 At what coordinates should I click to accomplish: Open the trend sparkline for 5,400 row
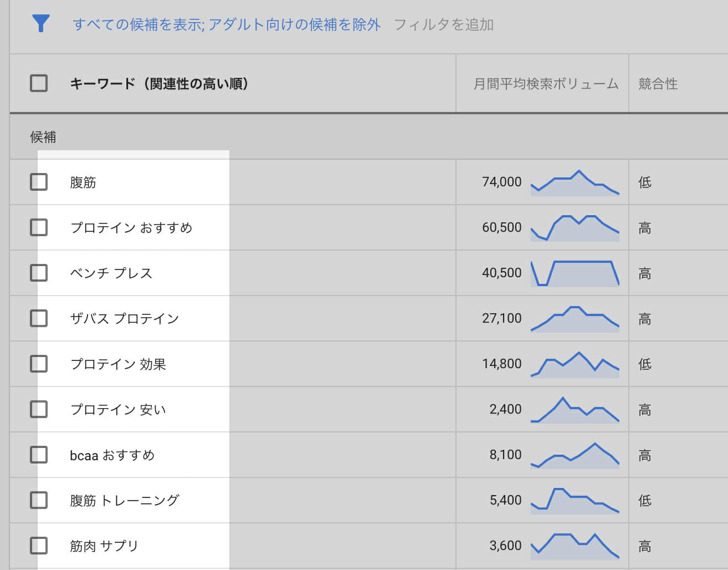(x=575, y=501)
